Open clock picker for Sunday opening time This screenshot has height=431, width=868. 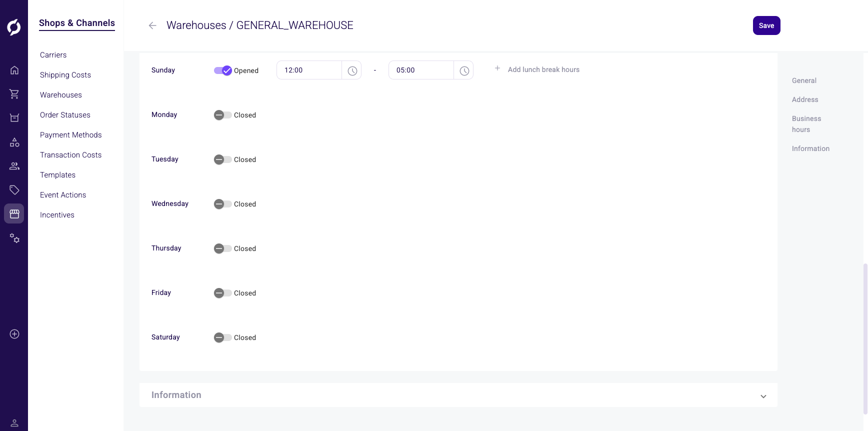pyautogui.click(x=352, y=70)
